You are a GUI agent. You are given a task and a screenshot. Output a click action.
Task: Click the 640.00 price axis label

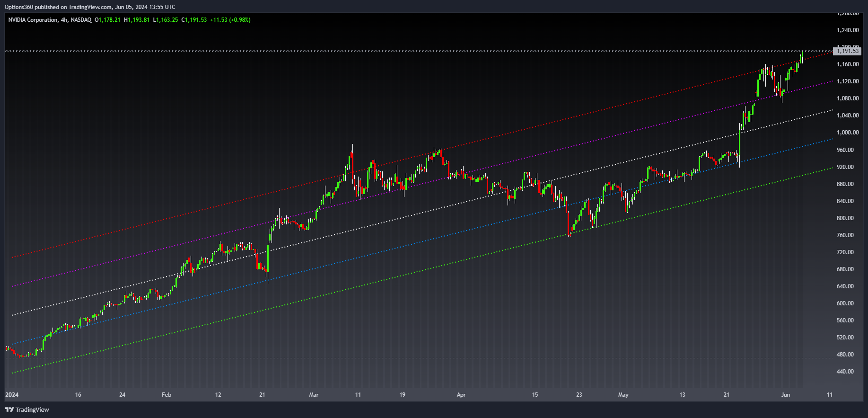(x=845, y=286)
